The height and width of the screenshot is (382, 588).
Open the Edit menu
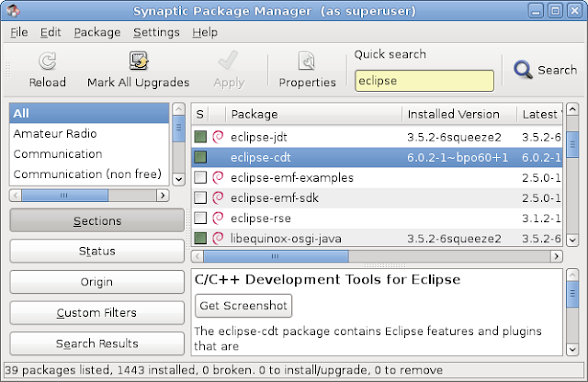[x=51, y=32]
